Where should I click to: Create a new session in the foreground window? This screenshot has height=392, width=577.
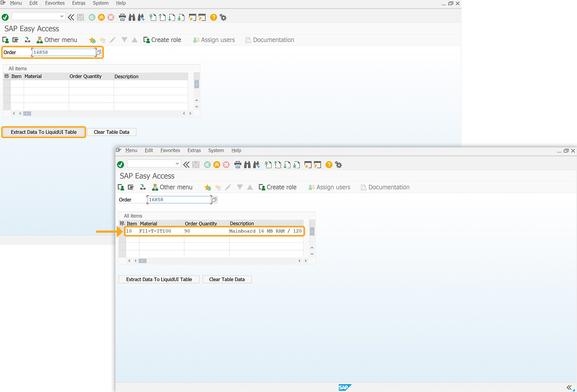(x=308, y=165)
